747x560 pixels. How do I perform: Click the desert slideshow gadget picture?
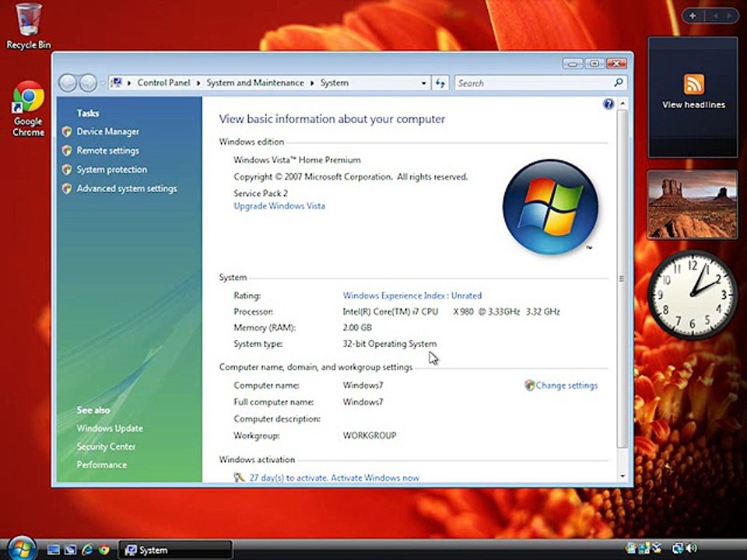(693, 205)
